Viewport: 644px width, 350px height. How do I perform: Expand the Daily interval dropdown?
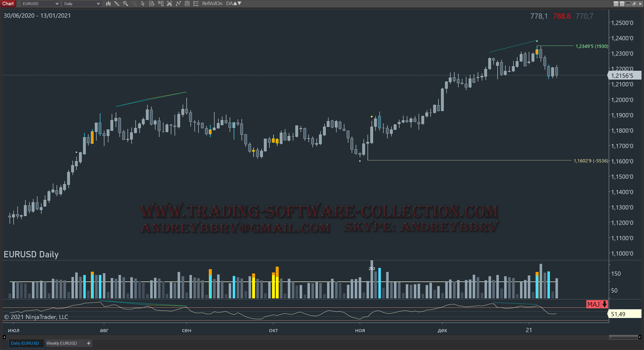pyautogui.click(x=98, y=4)
